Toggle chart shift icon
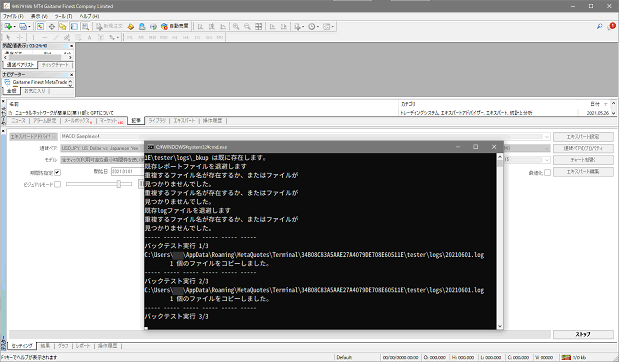The height and width of the screenshot is (362, 619). click(283, 26)
